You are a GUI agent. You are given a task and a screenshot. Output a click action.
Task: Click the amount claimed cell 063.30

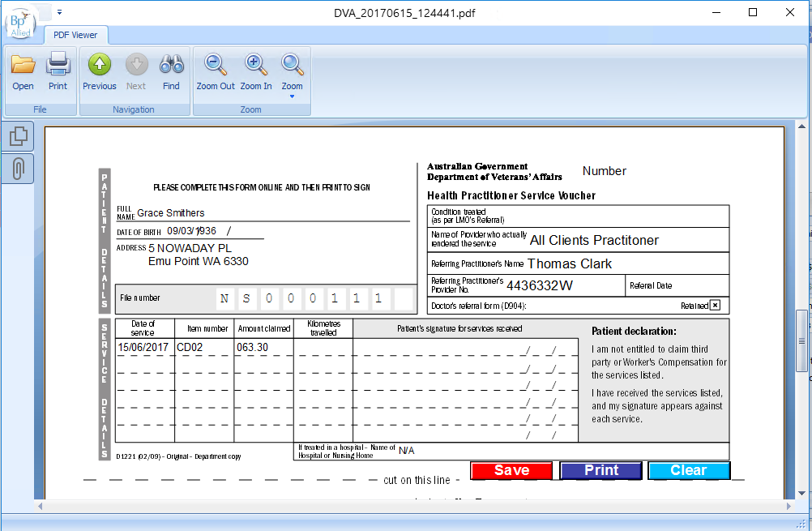(263, 347)
